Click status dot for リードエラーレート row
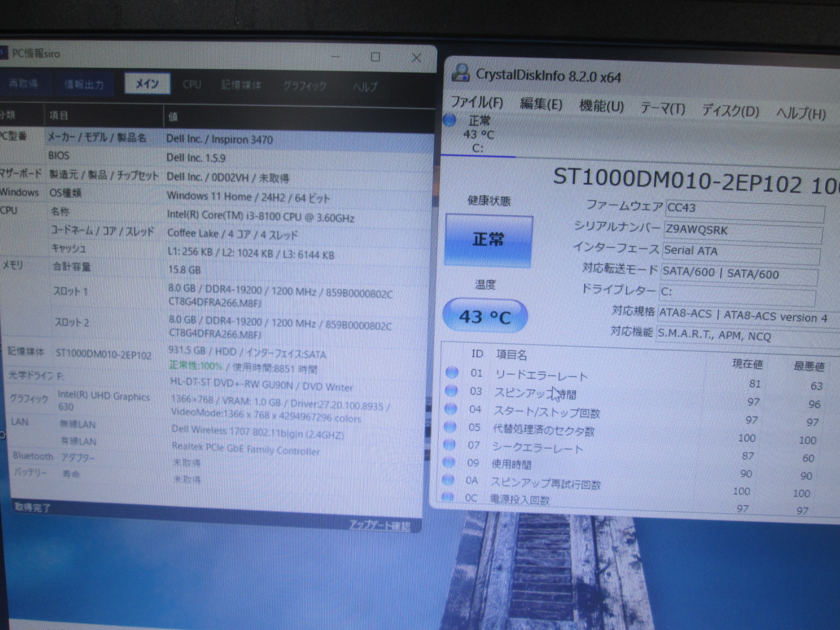Image resolution: width=840 pixels, height=630 pixels. coord(451,372)
